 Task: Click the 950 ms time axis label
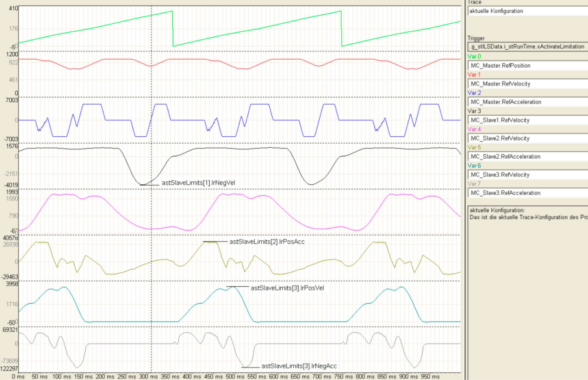coord(430,376)
